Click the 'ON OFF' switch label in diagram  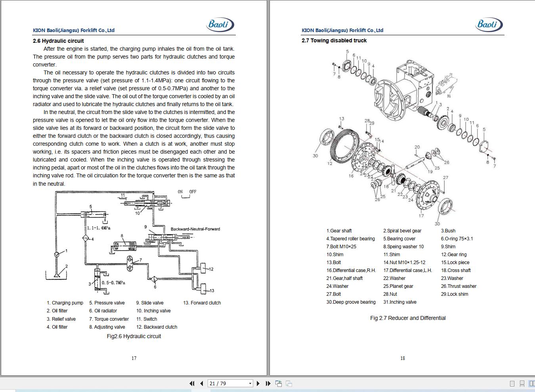coord(187,192)
